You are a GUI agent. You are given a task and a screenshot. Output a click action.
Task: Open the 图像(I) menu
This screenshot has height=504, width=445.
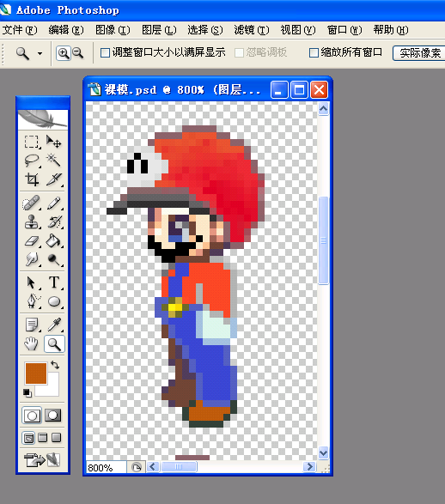click(113, 30)
